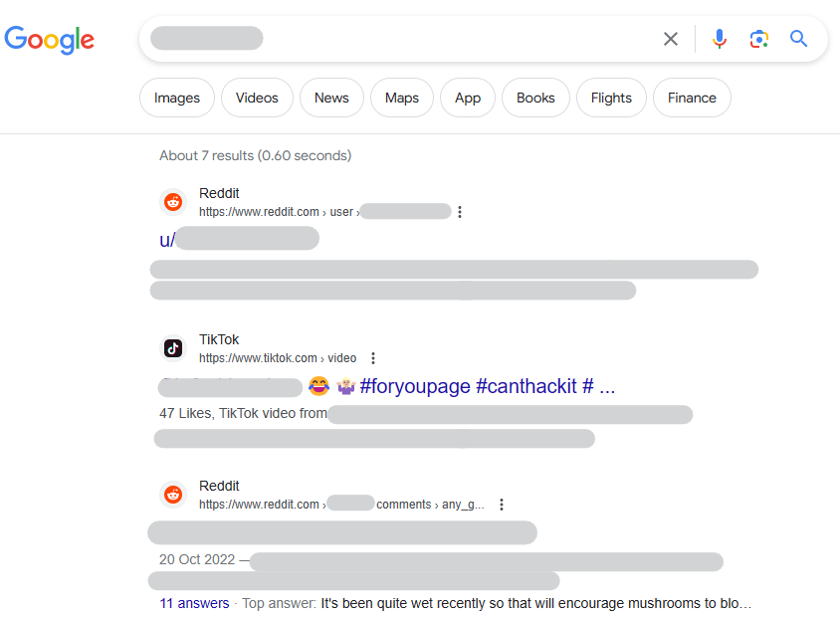
Task: Open options menu for Reddit comments result
Action: point(502,505)
